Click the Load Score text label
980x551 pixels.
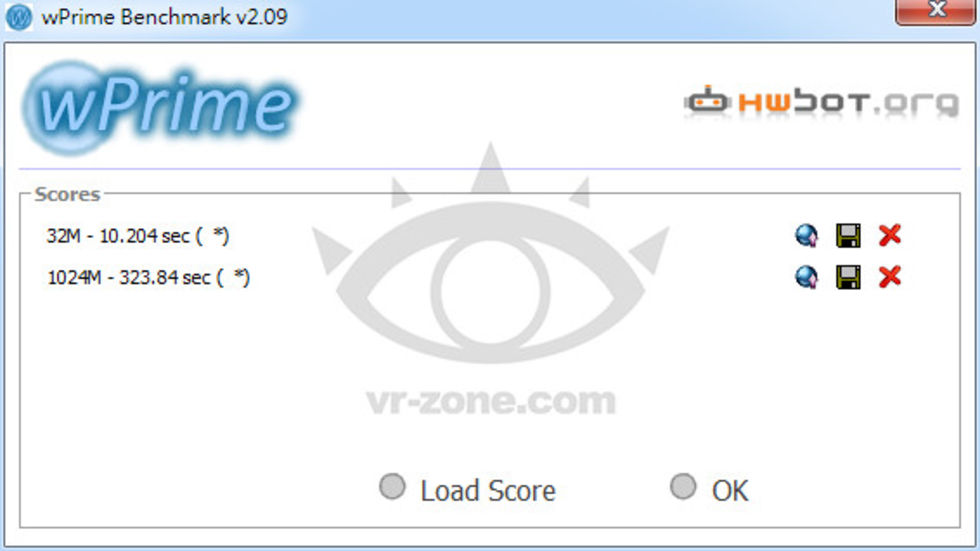tap(488, 490)
